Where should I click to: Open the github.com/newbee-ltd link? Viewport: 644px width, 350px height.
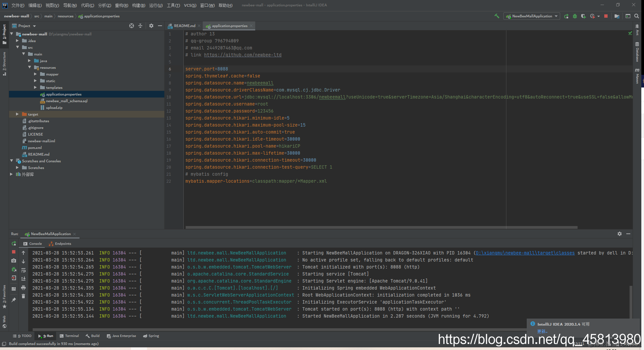coord(243,55)
